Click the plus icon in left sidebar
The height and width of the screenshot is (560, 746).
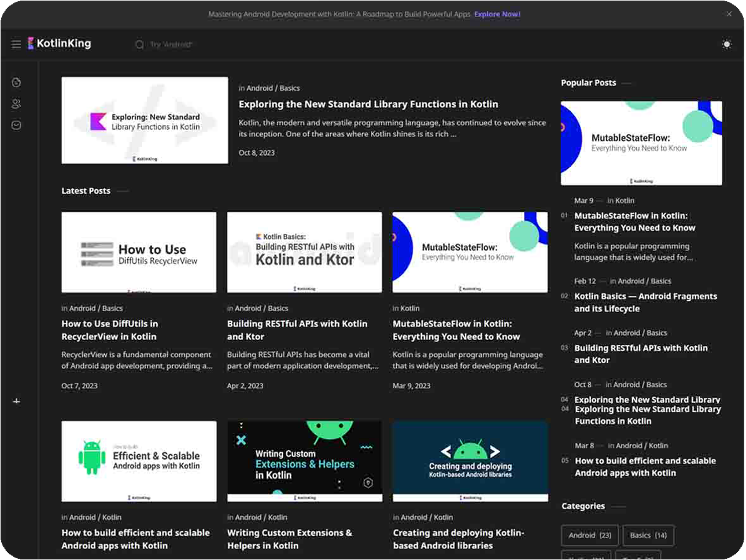click(x=16, y=401)
